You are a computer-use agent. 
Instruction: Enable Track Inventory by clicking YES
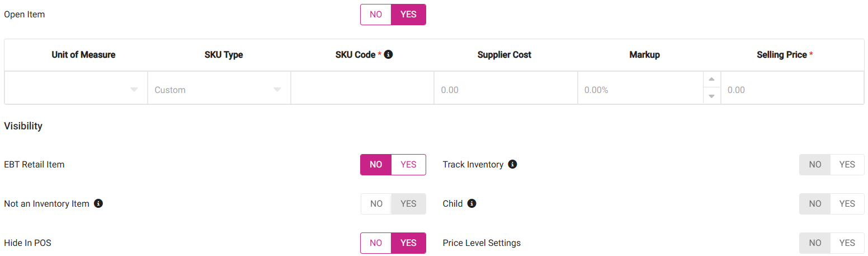[x=847, y=165]
